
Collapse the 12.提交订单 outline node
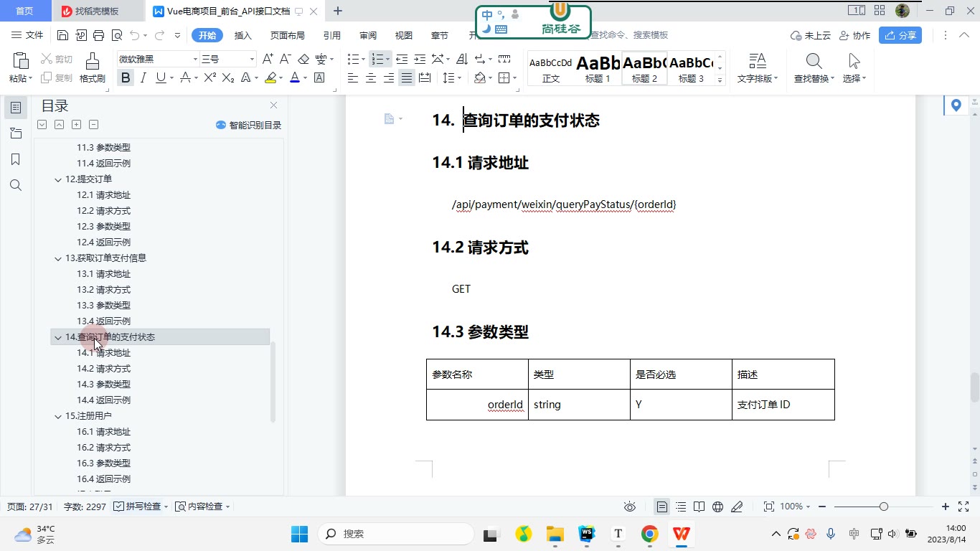coord(58,179)
